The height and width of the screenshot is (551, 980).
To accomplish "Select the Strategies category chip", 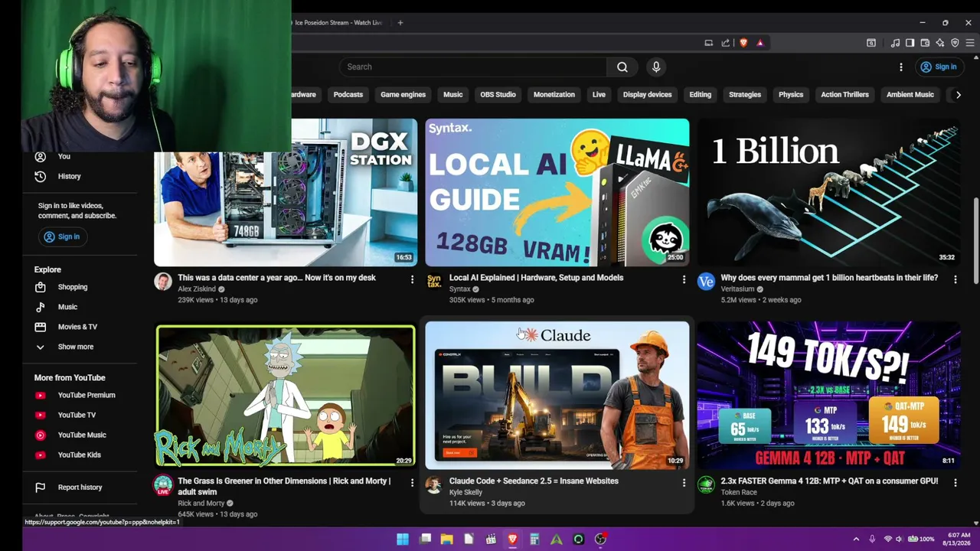I will tap(745, 95).
